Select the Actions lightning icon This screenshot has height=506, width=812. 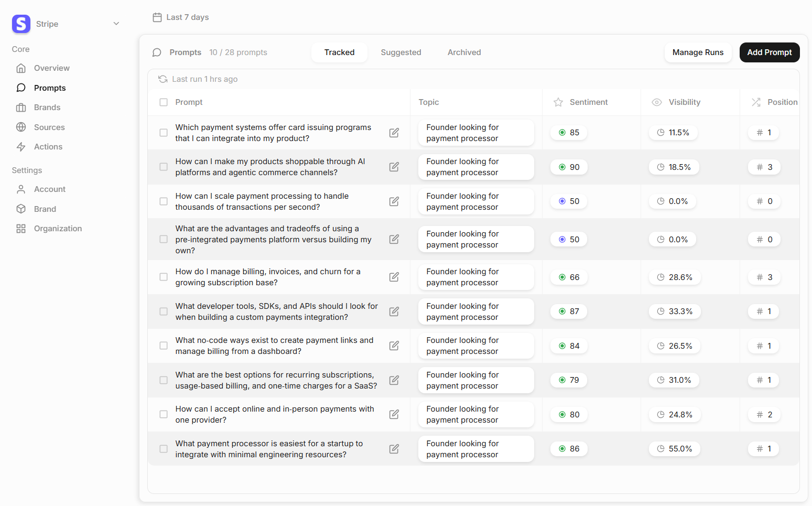[21, 147]
